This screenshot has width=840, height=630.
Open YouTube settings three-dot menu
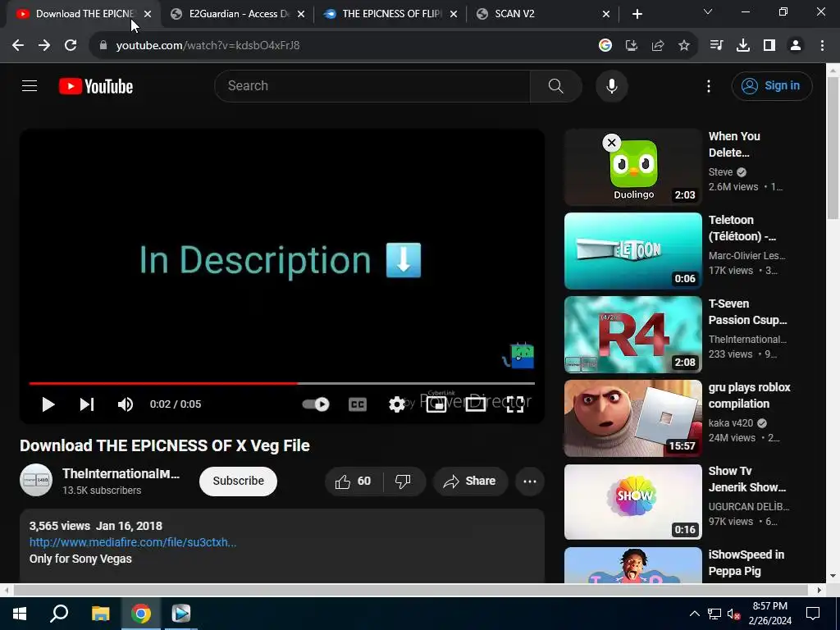(708, 85)
